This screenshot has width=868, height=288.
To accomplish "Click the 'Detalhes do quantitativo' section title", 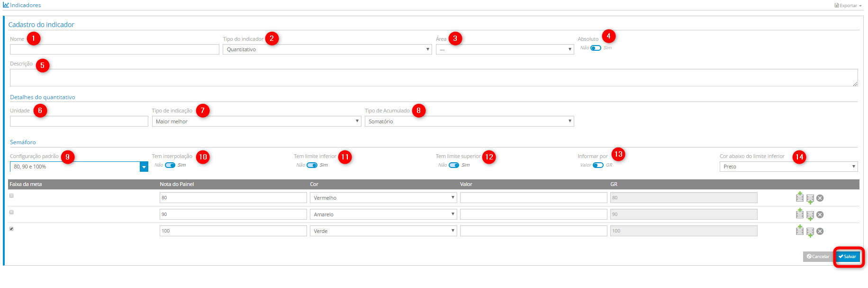I will coord(43,97).
